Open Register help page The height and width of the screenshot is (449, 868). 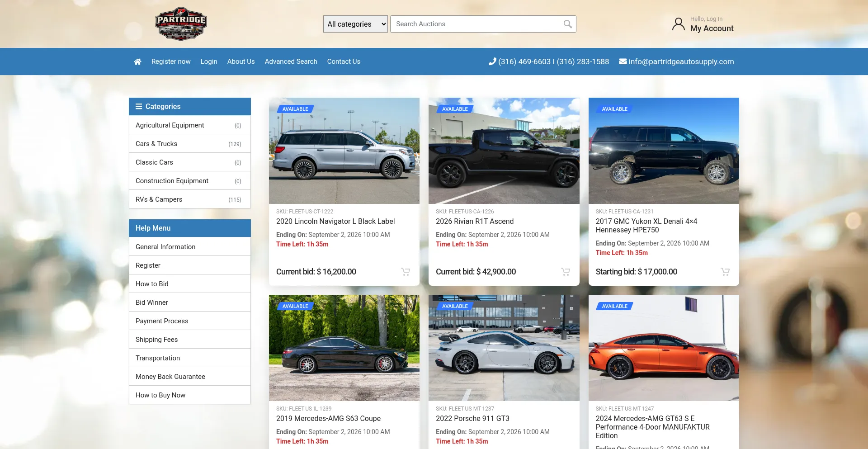[190, 265]
